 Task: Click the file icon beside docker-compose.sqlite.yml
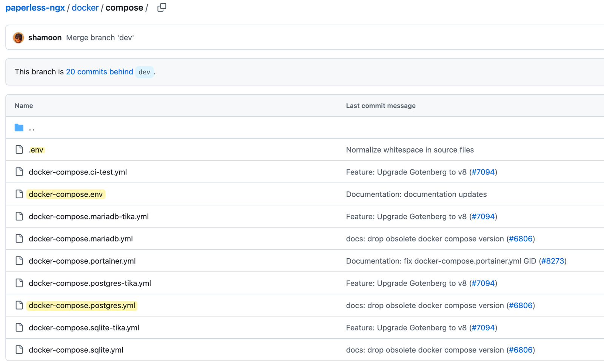(19, 350)
